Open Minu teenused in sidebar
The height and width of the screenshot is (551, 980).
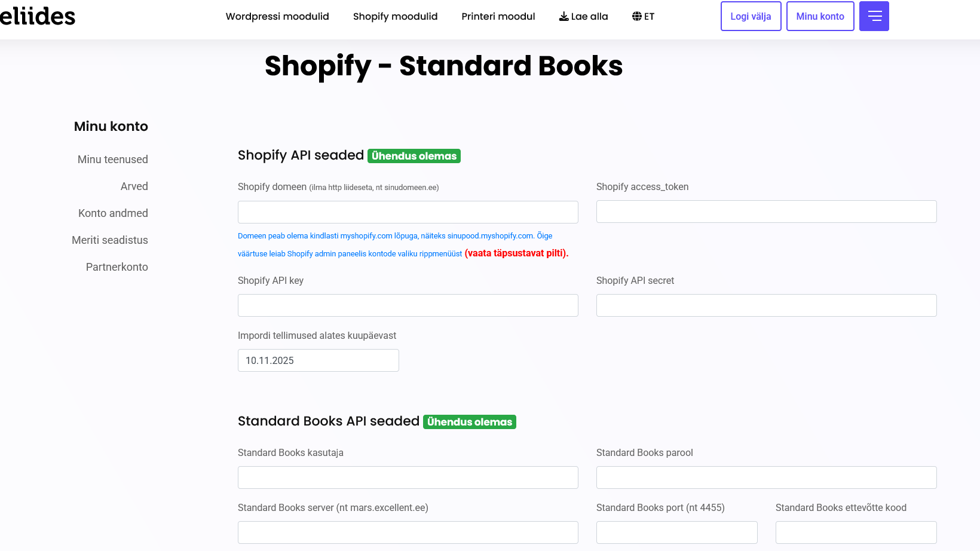point(112,160)
